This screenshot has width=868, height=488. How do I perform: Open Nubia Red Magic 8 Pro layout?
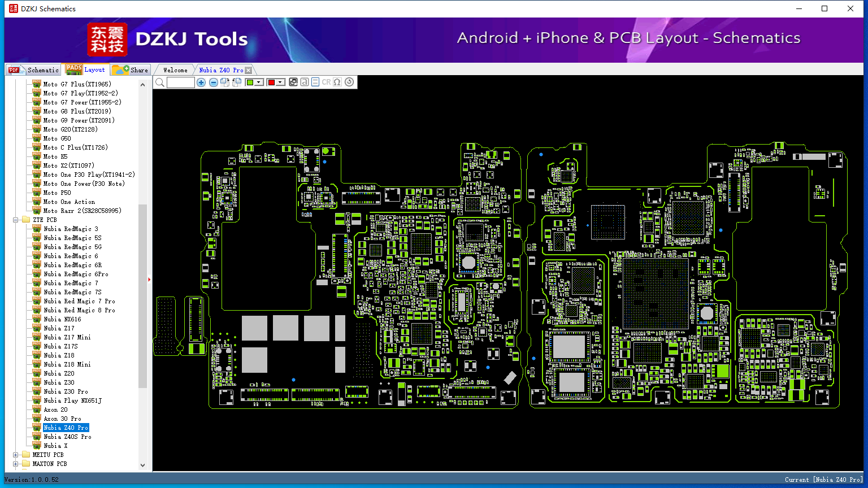tap(79, 310)
